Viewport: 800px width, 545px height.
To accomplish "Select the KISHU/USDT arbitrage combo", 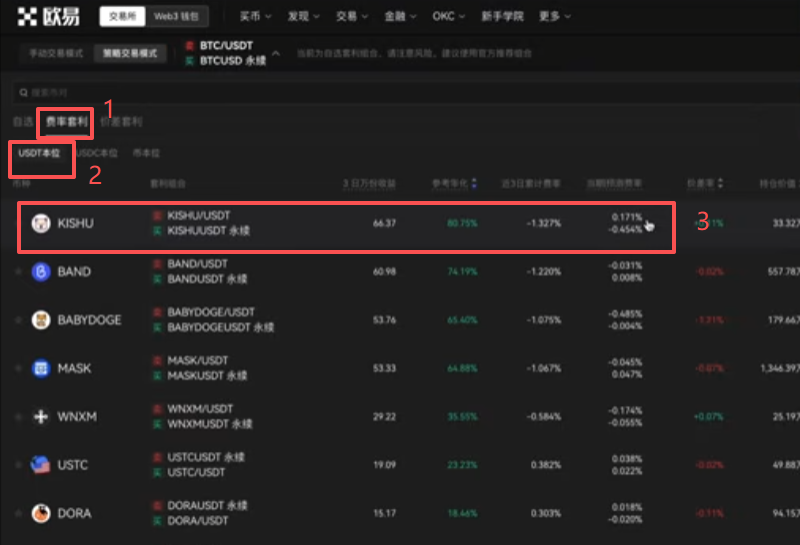I will click(202, 223).
